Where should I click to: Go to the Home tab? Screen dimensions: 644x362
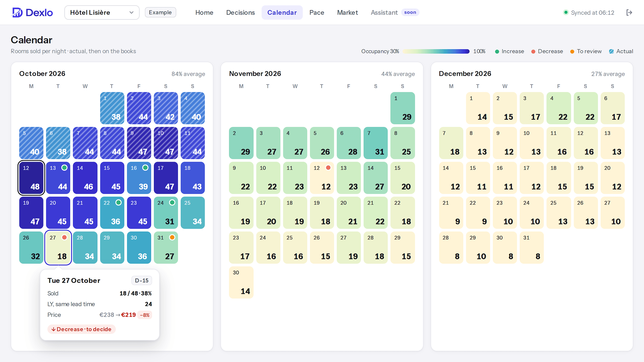click(204, 13)
